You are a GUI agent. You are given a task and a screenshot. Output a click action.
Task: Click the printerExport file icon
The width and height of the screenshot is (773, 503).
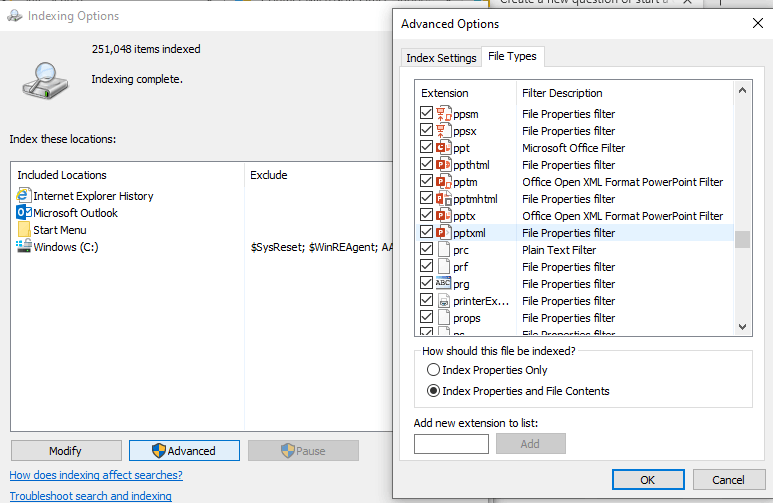(x=444, y=300)
